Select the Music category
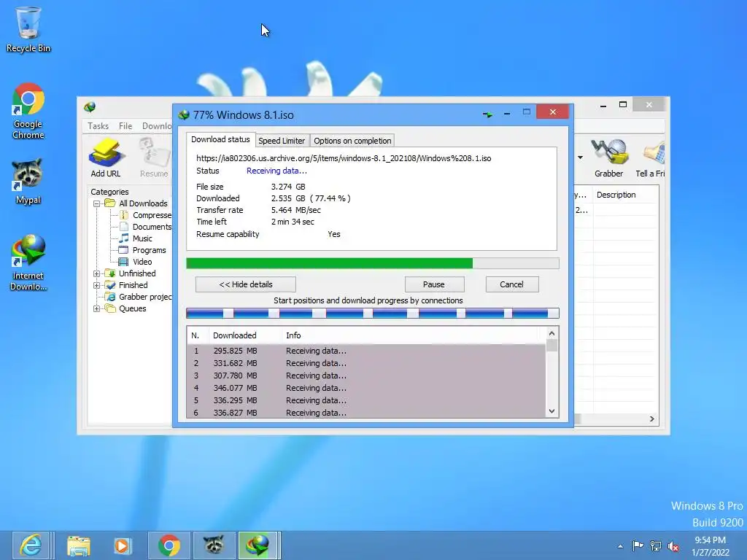This screenshot has height=560, width=747. (136, 238)
